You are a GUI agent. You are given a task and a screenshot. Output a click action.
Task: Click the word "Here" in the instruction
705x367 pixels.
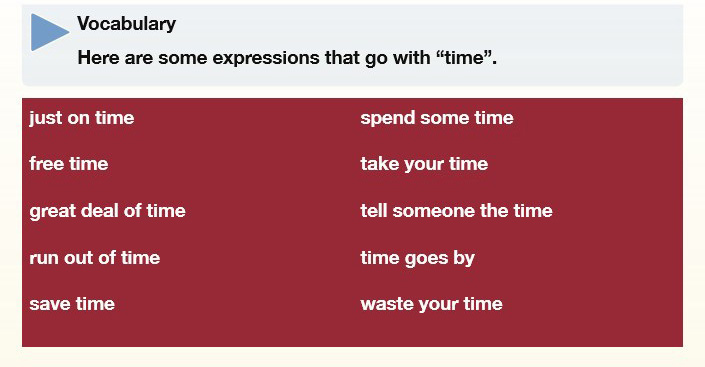point(98,58)
